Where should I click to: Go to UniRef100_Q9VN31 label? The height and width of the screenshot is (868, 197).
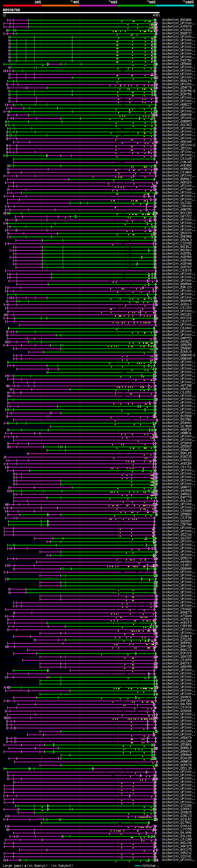pyautogui.click(x=177, y=697)
